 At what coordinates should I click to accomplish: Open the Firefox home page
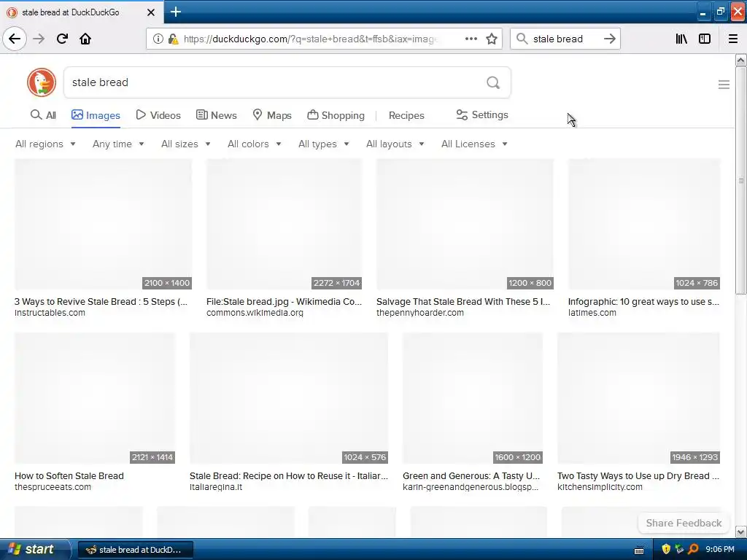coord(85,39)
